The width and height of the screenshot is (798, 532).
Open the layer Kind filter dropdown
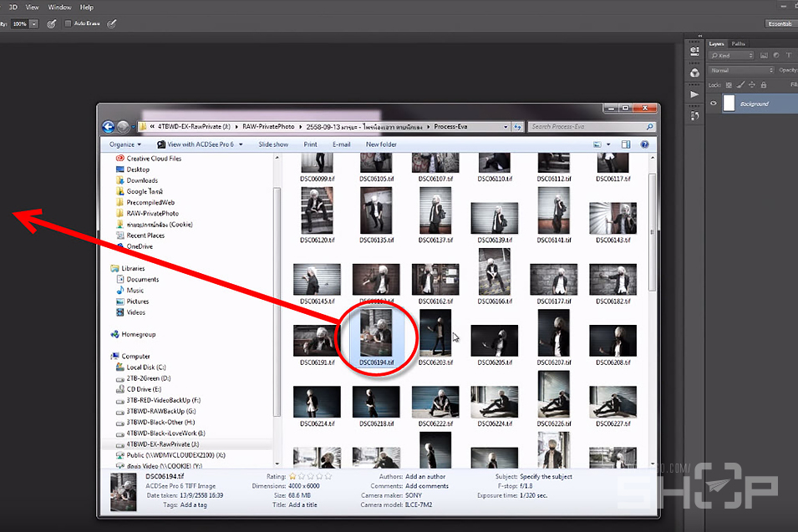coord(731,55)
